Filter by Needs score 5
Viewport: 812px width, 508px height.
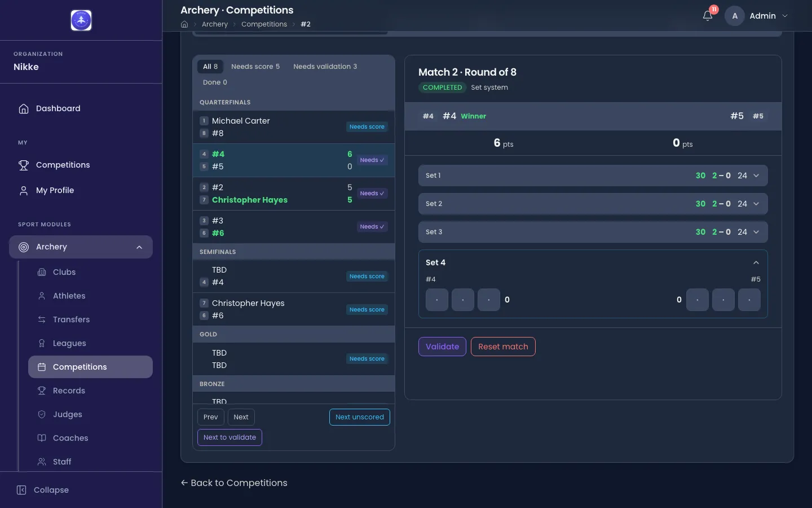point(255,67)
